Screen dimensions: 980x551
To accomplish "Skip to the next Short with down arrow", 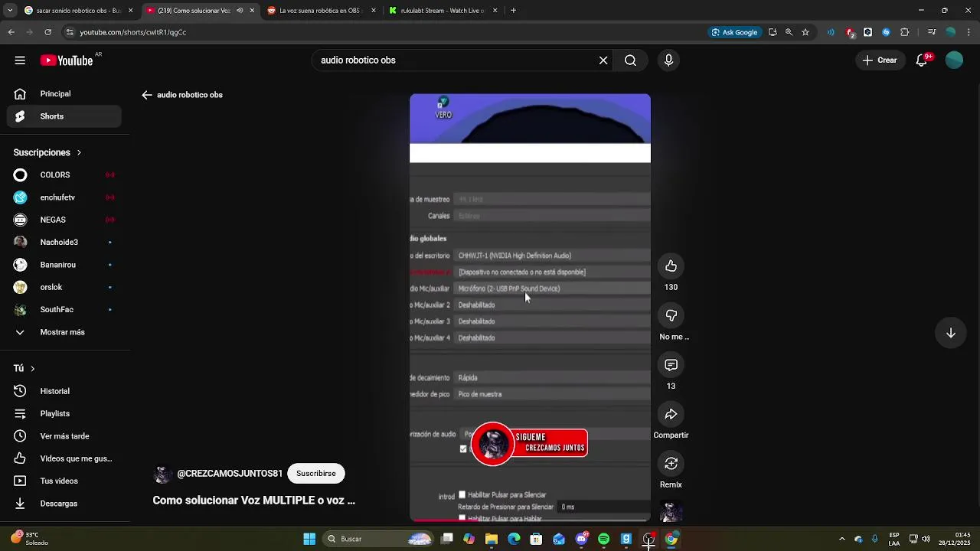I will [951, 333].
